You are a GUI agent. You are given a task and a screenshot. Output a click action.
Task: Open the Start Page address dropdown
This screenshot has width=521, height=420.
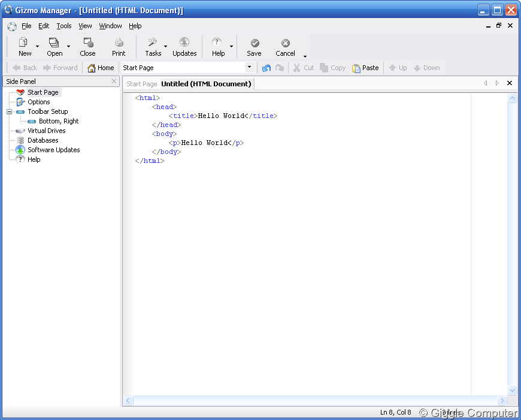pos(249,68)
